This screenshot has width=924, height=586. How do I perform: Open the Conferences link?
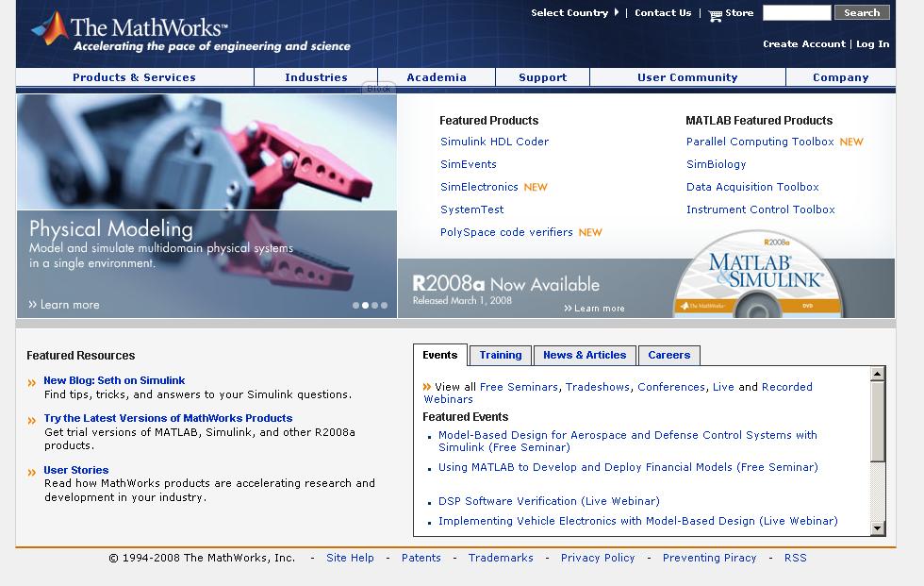(670, 387)
